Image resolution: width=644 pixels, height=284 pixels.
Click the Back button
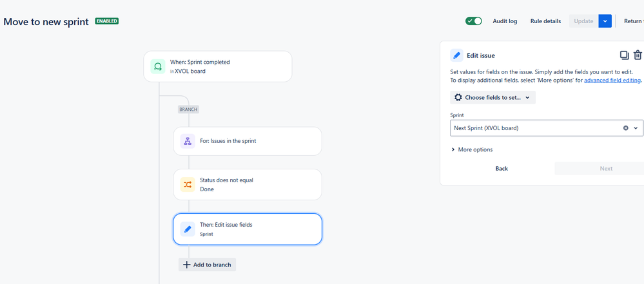502,168
